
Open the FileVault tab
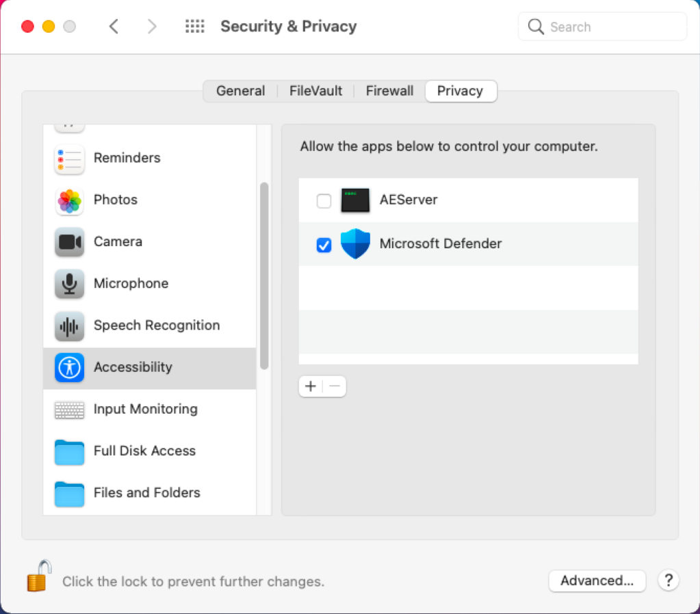315,91
